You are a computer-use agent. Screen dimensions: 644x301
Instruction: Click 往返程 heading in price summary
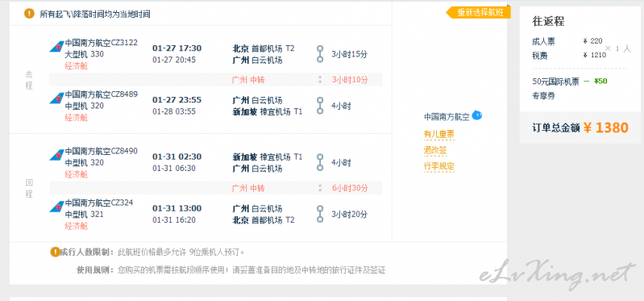(x=548, y=21)
